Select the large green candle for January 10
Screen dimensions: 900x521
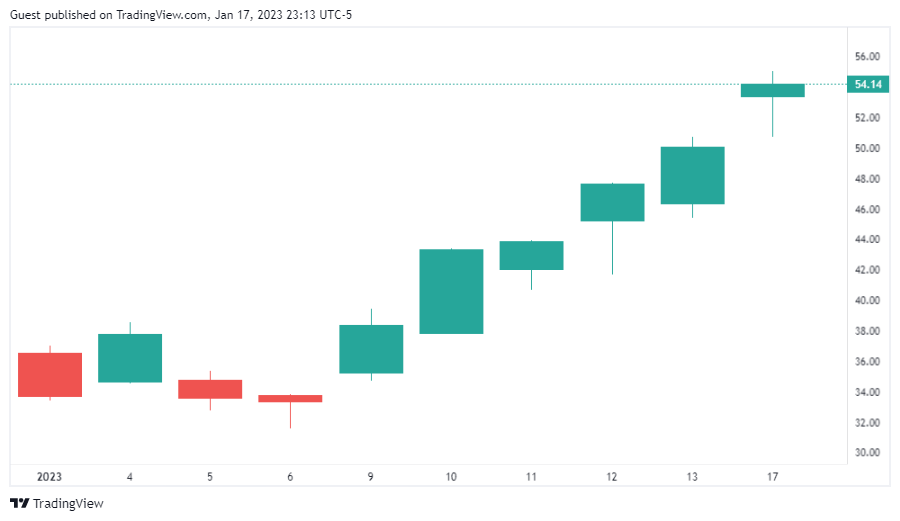point(451,291)
